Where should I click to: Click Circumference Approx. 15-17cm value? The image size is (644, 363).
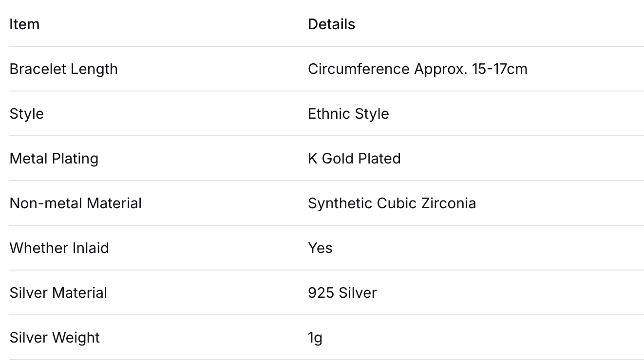click(x=417, y=69)
